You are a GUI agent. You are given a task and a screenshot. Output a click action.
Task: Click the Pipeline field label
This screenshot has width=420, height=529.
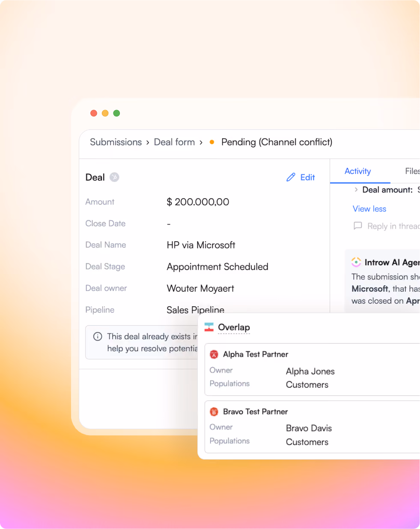(x=100, y=310)
